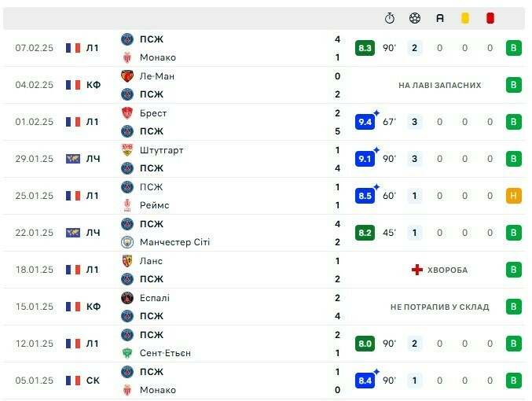Open the Реймс team link
The width and height of the screenshot is (532, 401).
click(154, 205)
